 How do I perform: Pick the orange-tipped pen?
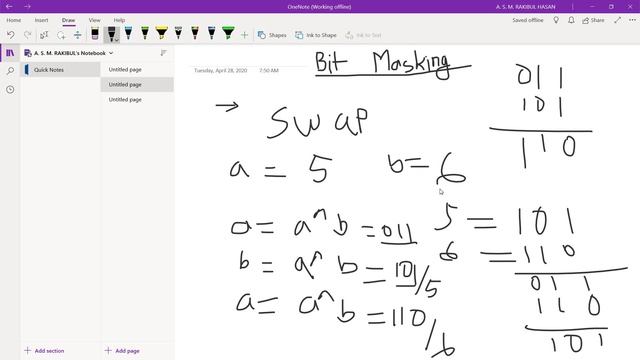(x=195, y=33)
